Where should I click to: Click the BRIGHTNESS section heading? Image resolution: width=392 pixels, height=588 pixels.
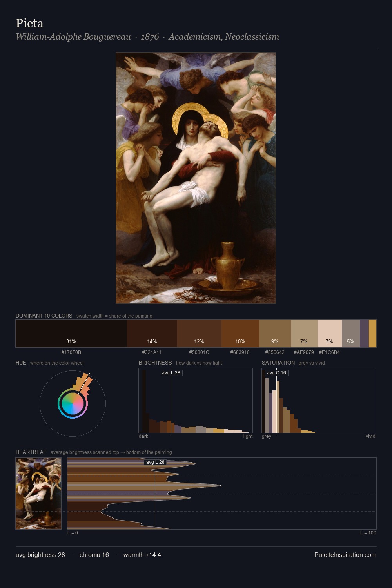[155, 363]
